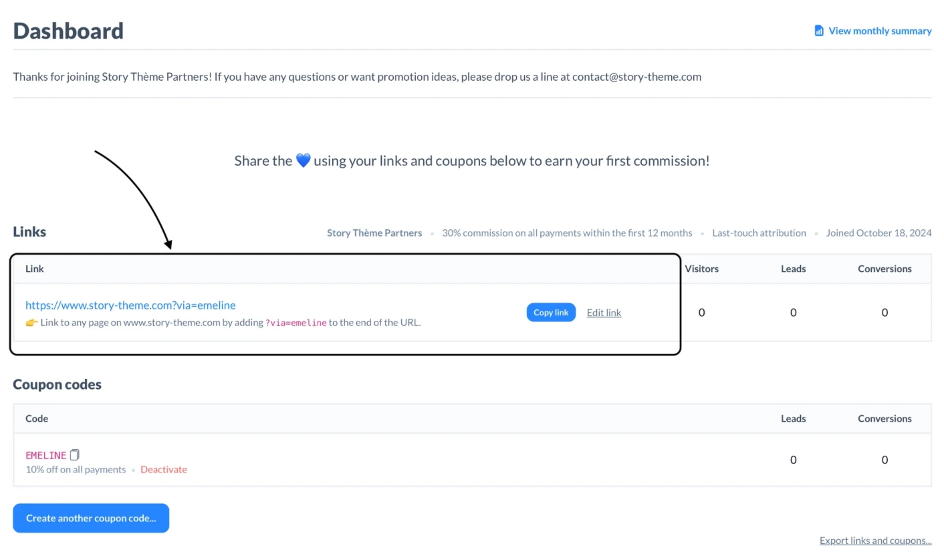This screenshot has width=944, height=560.
Task: Open the story-theme.com?via=emeline referral URL
Action: click(x=130, y=305)
